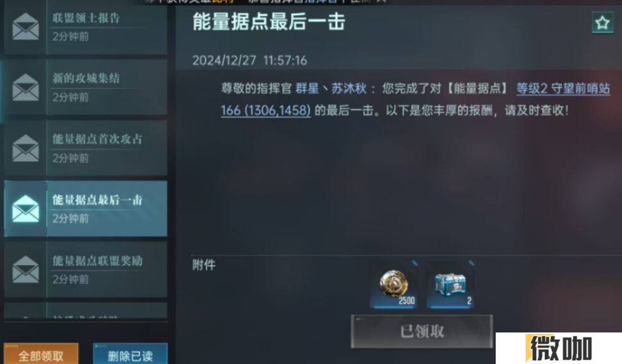Toggle the star favorite icon on this mail
622x364 pixels.
pyautogui.click(x=602, y=23)
